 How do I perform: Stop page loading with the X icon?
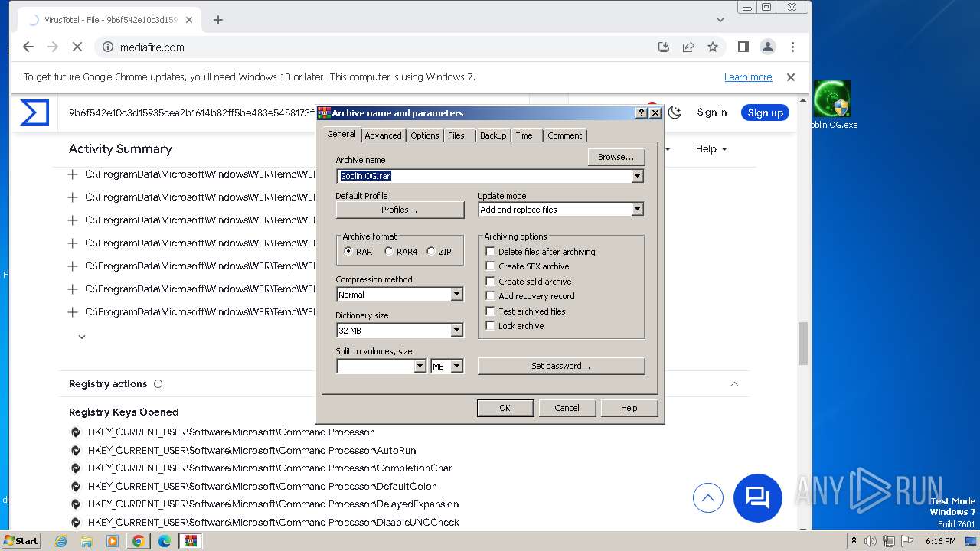point(77,47)
